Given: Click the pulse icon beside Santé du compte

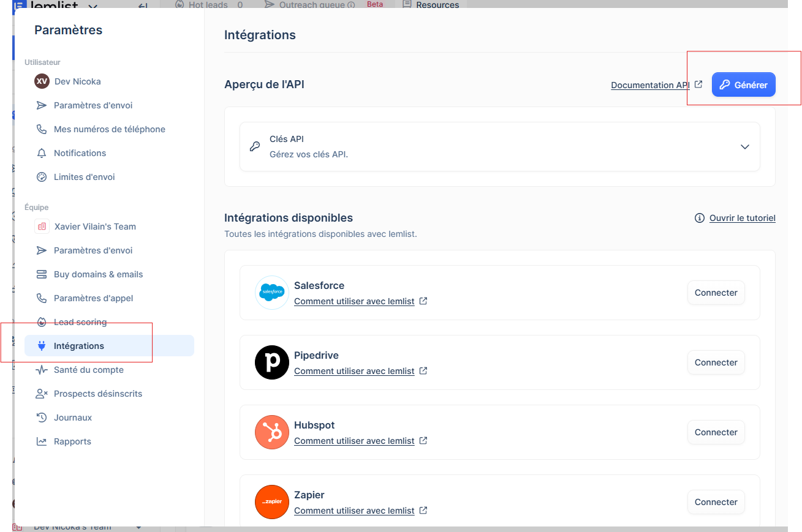Looking at the screenshot, I should [x=42, y=370].
